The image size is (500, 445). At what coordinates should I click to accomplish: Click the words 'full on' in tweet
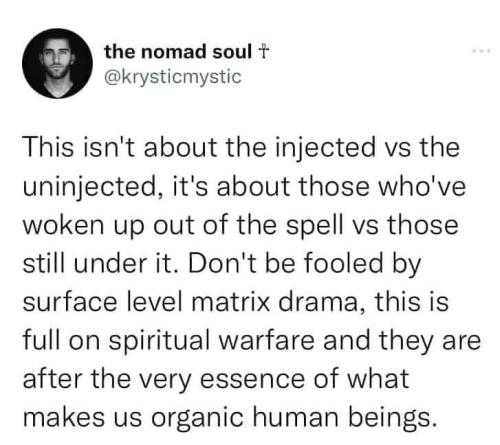(x=61, y=341)
